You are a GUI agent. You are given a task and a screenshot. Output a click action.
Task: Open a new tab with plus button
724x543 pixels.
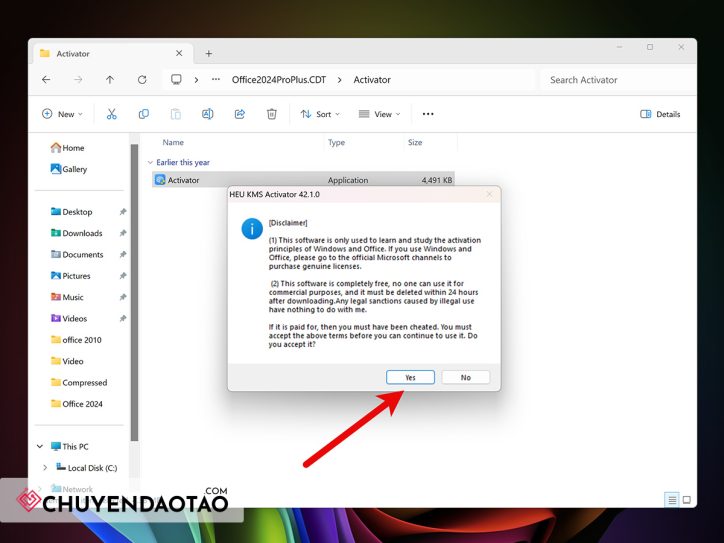(209, 54)
